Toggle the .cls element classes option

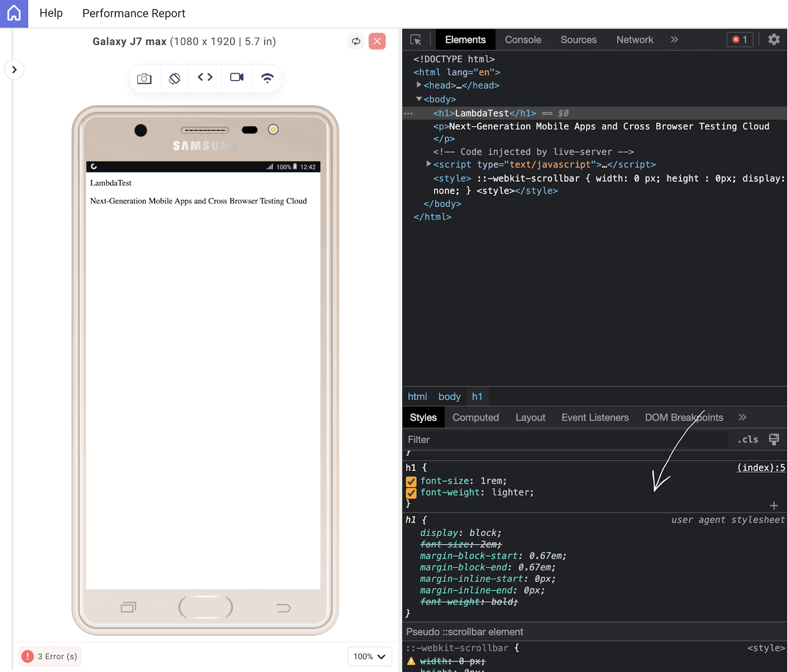tap(748, 439)
